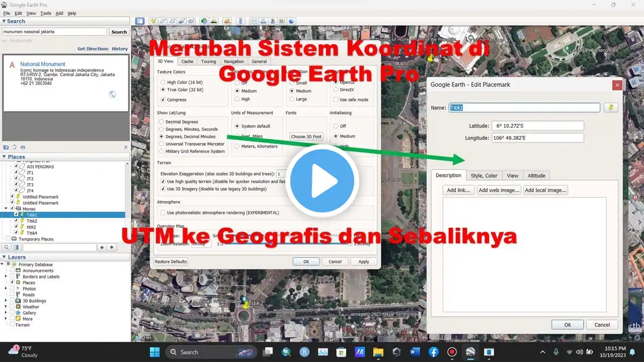644x362 pixels.
Task: Select Military Grid Reference System option
Action: point(162,151)
